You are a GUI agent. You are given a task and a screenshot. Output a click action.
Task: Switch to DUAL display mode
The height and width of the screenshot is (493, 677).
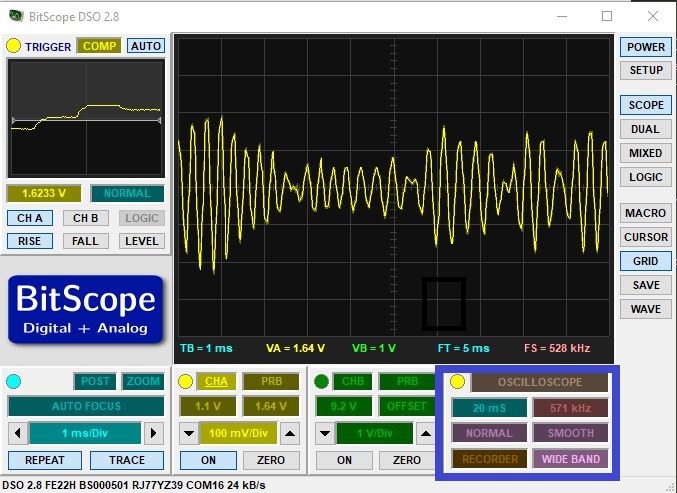pyautogui.click(x=646, y=129)
